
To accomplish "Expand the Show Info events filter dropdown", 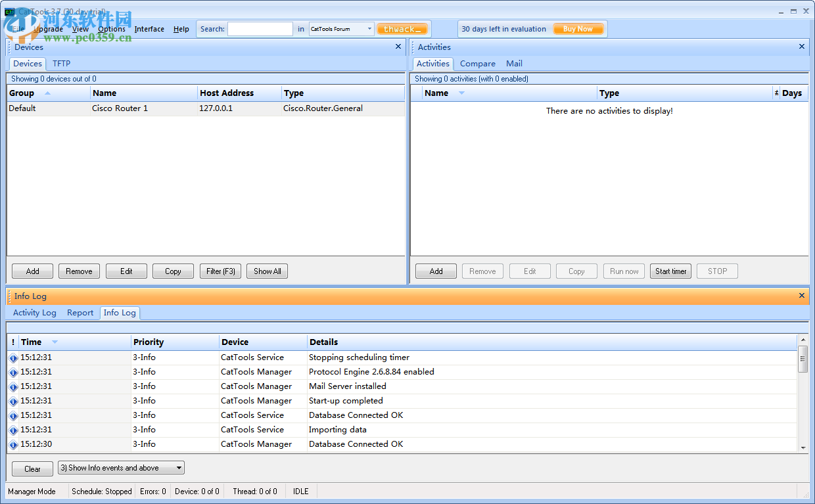I will 179,468.
